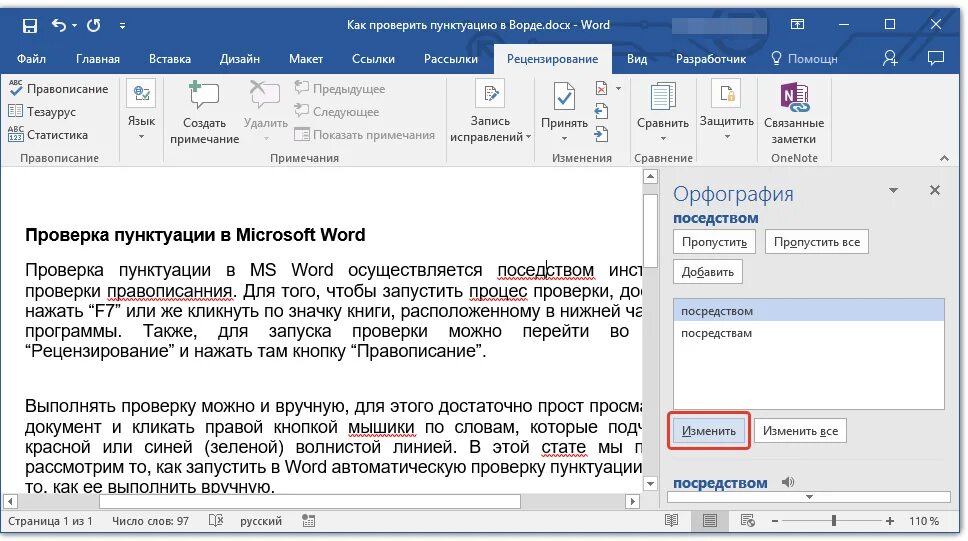
Task: Click the vertical scrollbar down arrow
Action: click(650, 484)
